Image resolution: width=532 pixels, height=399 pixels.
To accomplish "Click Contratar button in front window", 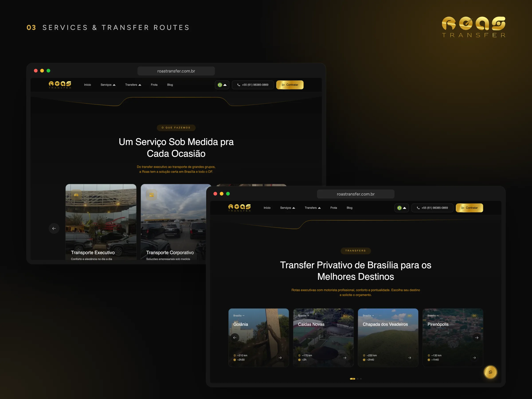I will pyautogui.click(x=469, y=208).
